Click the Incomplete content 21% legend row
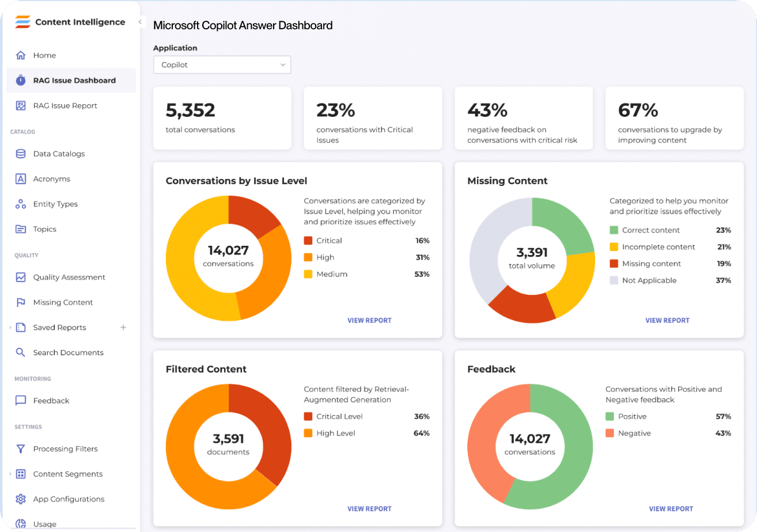 click(x=671, y=247)
